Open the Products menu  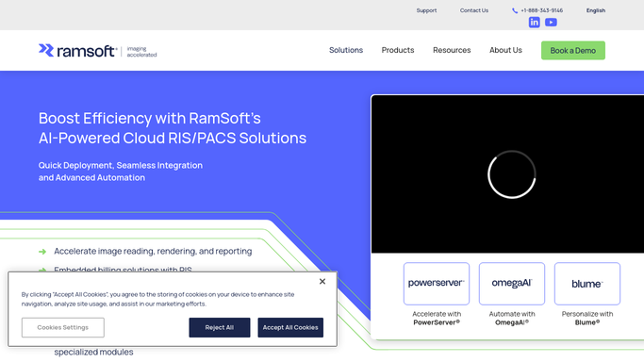[398, 50]
